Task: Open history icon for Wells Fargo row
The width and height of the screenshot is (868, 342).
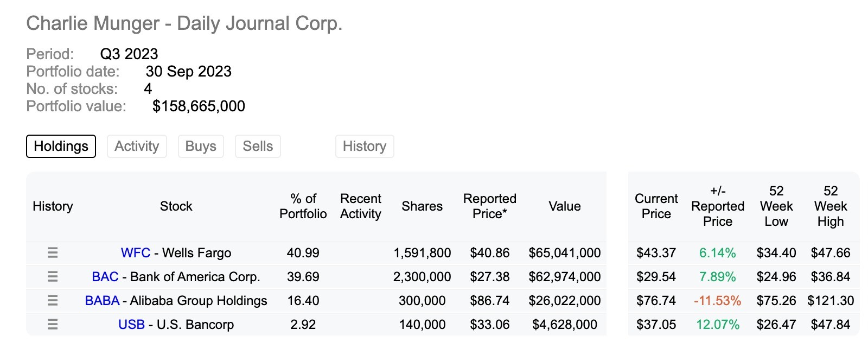Action: (x=53, y=252)
